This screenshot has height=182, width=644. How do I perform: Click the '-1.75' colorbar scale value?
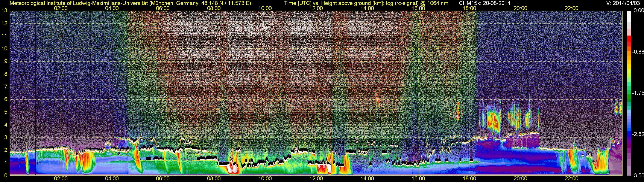638,93
